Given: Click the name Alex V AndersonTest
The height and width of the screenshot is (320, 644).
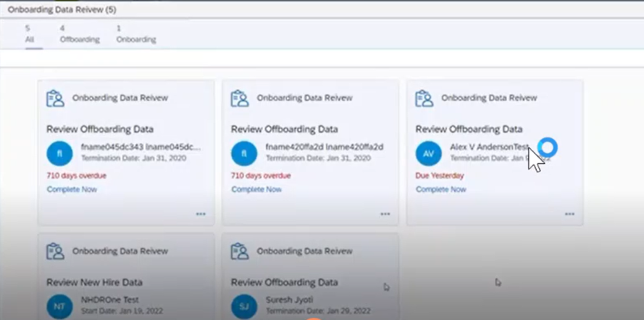Looking at the screenshot, I should [489, 147].
